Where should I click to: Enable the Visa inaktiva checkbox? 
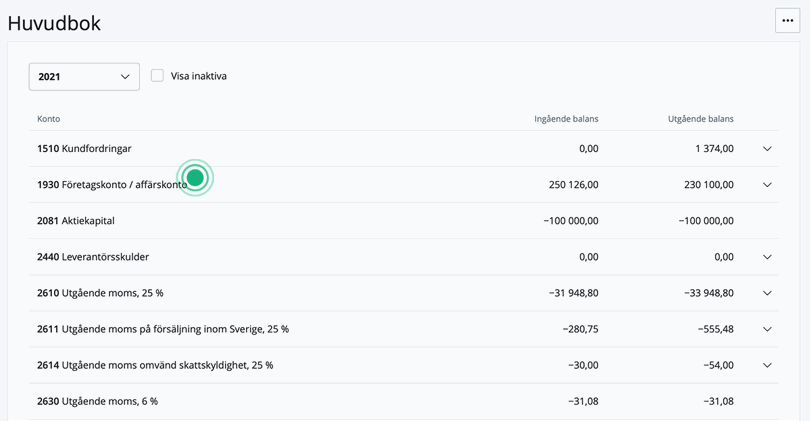point(157,76)
